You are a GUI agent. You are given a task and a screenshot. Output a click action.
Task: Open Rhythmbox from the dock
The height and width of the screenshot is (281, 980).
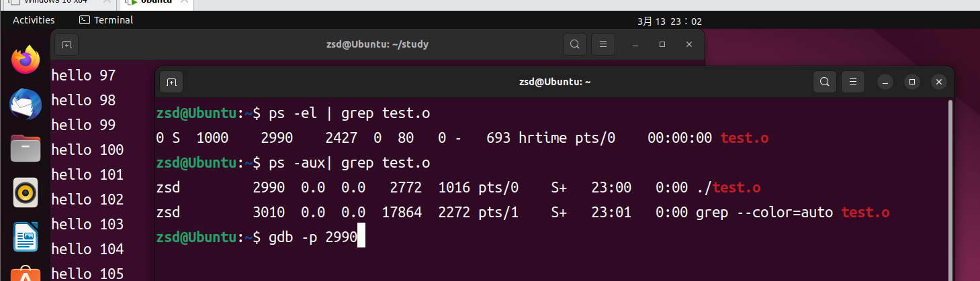pos(26,193)
